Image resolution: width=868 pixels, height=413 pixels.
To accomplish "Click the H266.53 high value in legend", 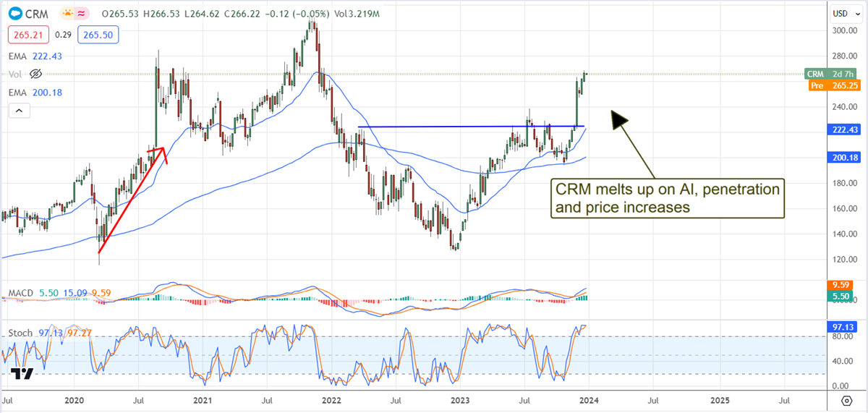I will (161, 14).
